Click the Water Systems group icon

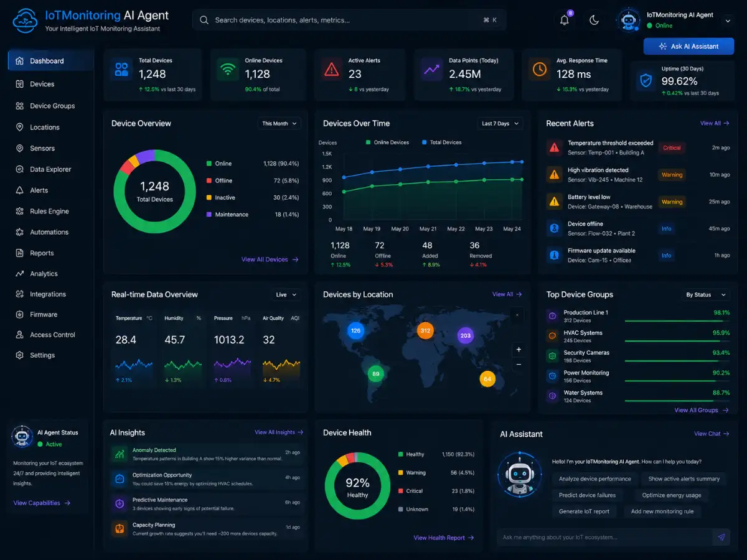tap(552, 396)
